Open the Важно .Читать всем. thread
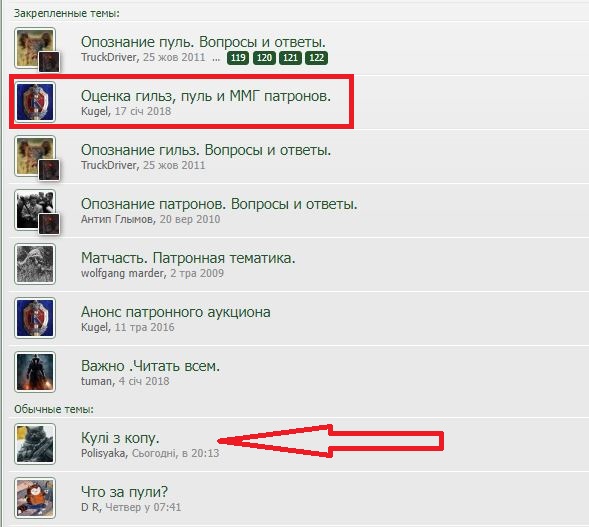The width and height of the screenshot is (589, 527). [x=150, y=366]
